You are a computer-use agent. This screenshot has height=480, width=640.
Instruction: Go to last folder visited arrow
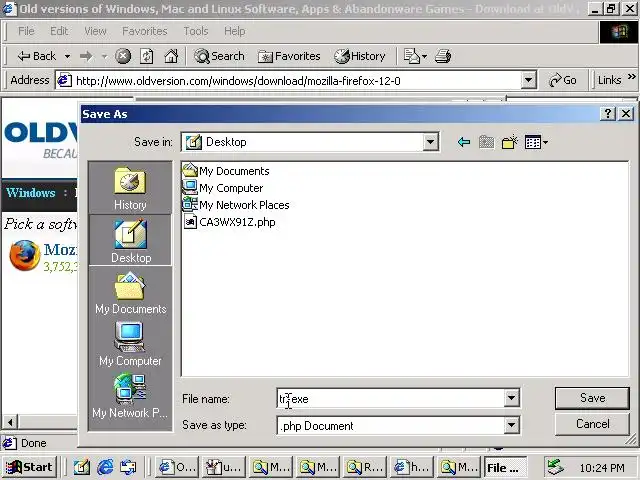[x=464, y=142]
